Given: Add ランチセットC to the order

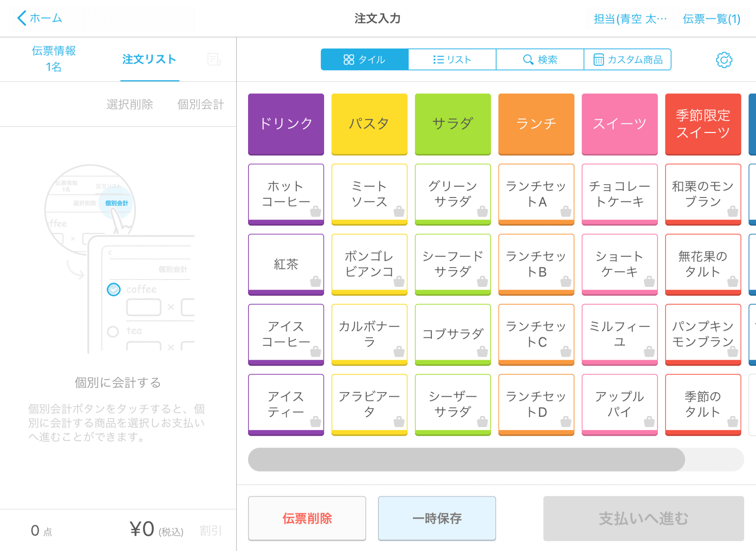Looking at the screenshot, I should coord(536,334).
